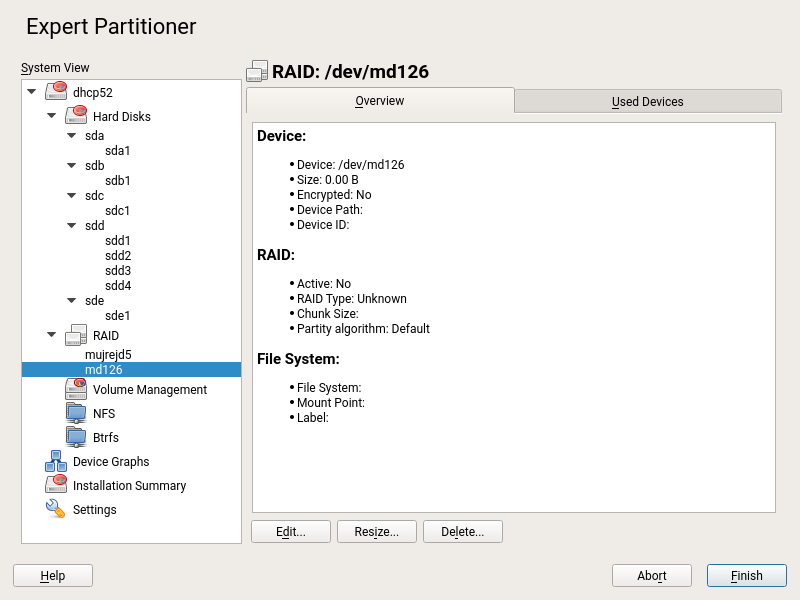The width and height of the screenshot is (800, 600).
Task: Switch to the Used Devices tab
Action: tap(647, 101)
